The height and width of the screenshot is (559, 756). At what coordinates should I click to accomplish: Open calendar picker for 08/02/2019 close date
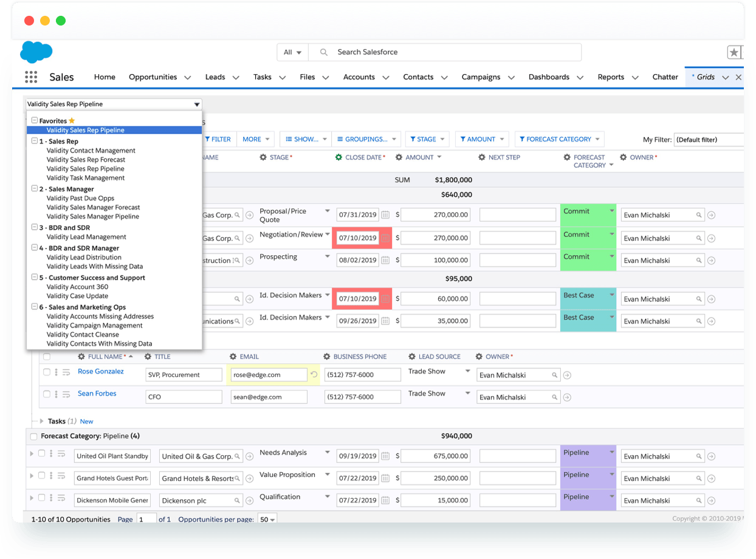385,261
